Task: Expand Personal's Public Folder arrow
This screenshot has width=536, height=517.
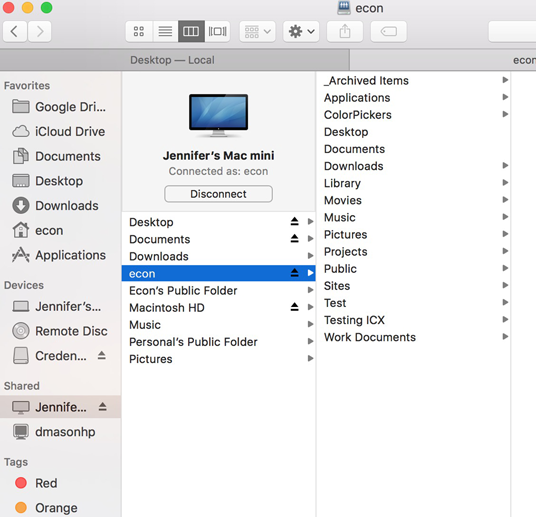Action: 310,341
